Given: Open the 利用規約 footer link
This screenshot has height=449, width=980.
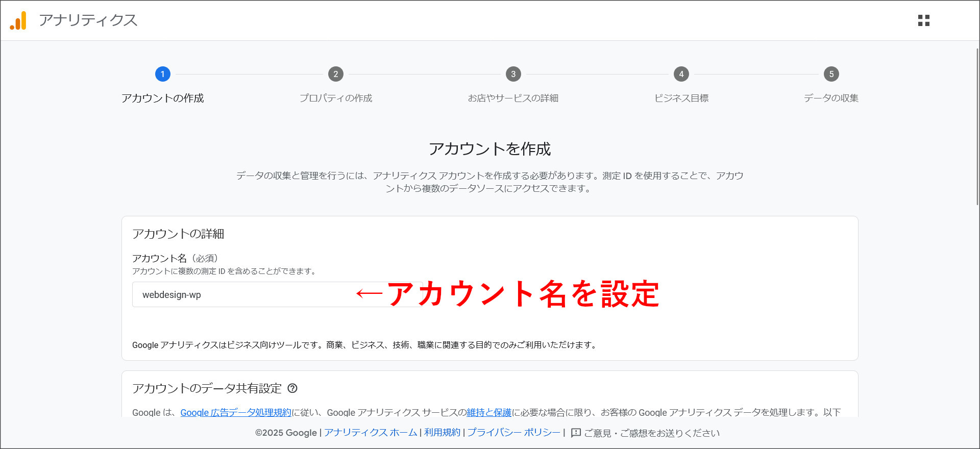Looking at the screenshot, I should pyautogui.click(x=442, y=433).
